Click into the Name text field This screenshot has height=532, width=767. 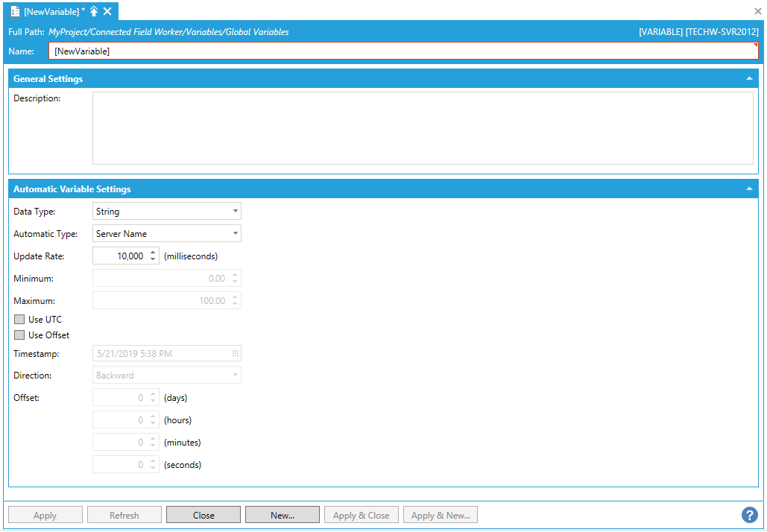(403, 51)
